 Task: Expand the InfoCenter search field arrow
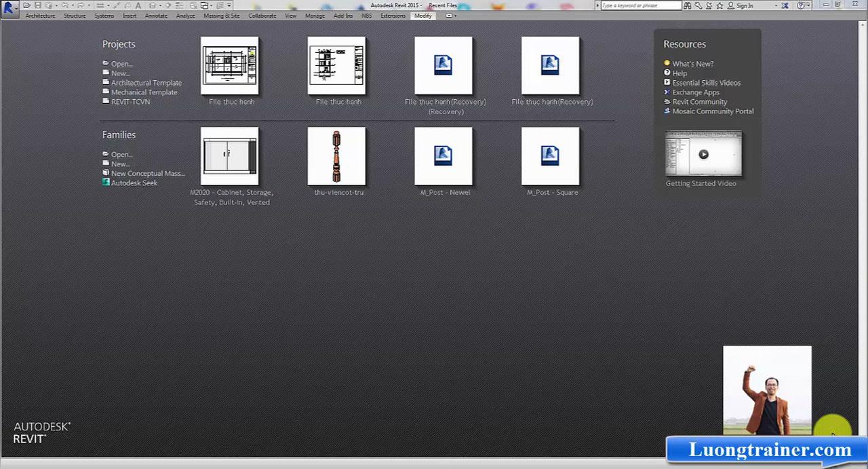coord(599,5)
